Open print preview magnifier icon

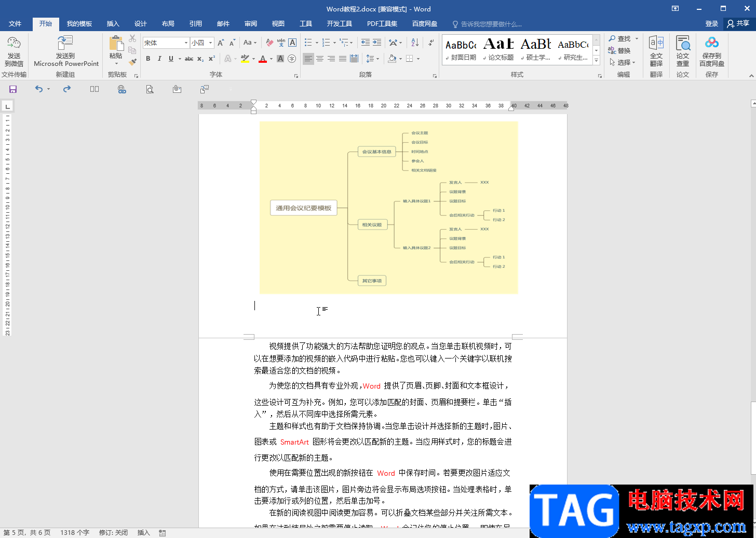(x=150, y=89)
